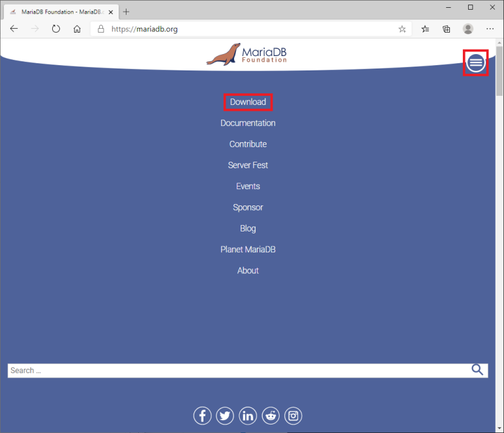The width and height of the screenshot is (504, 433).
Task: Maximize the browser window
Action: [470, 7]
